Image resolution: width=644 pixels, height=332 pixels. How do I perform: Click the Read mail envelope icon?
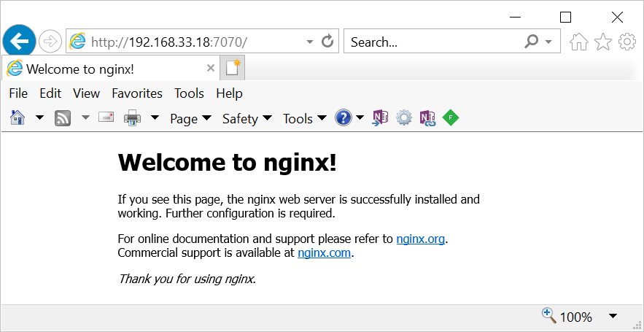pyautogui.click(x=106, y=117)
